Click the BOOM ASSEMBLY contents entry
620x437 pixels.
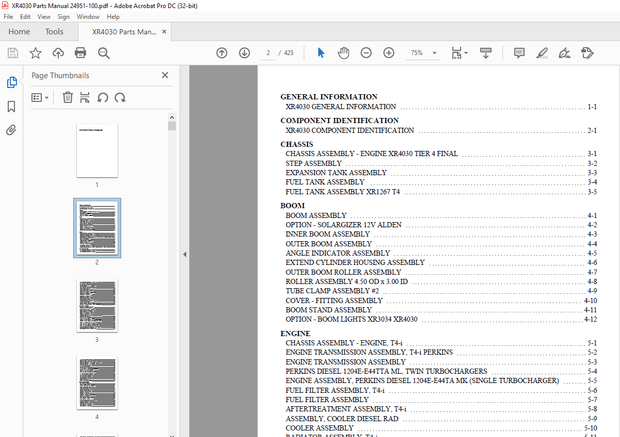[x=316, y=216]
